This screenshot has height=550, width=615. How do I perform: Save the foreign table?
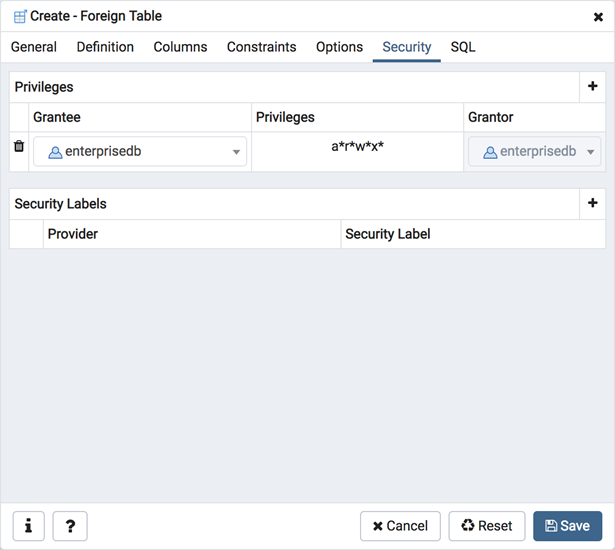tap(567, 526)
